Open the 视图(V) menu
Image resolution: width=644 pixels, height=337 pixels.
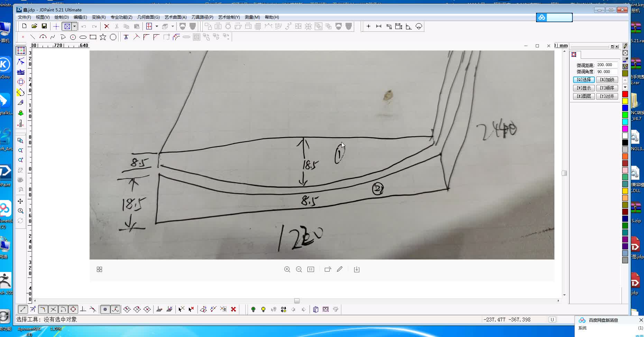click(x=43, y=17)
